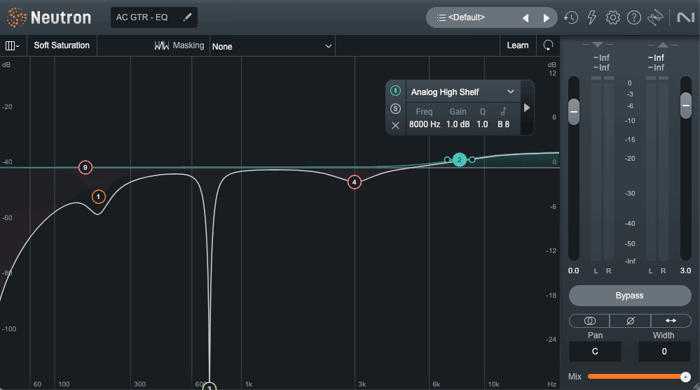Click the Masking label
The width and height of the screenshot is (700, 390).
(x=188, y=46)
